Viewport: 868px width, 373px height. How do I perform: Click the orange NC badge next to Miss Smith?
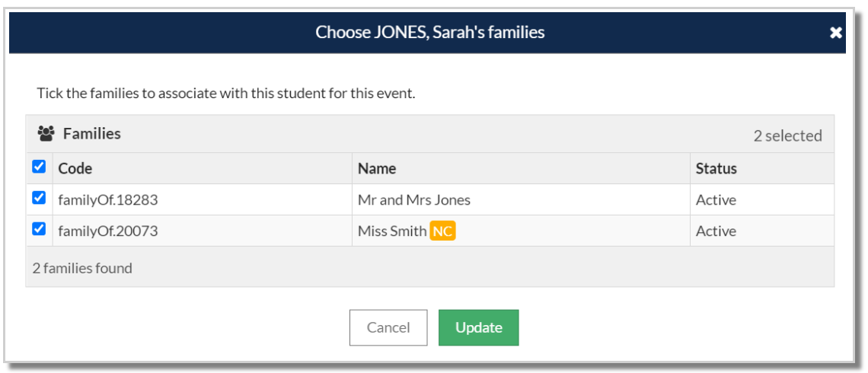point(442,231)
